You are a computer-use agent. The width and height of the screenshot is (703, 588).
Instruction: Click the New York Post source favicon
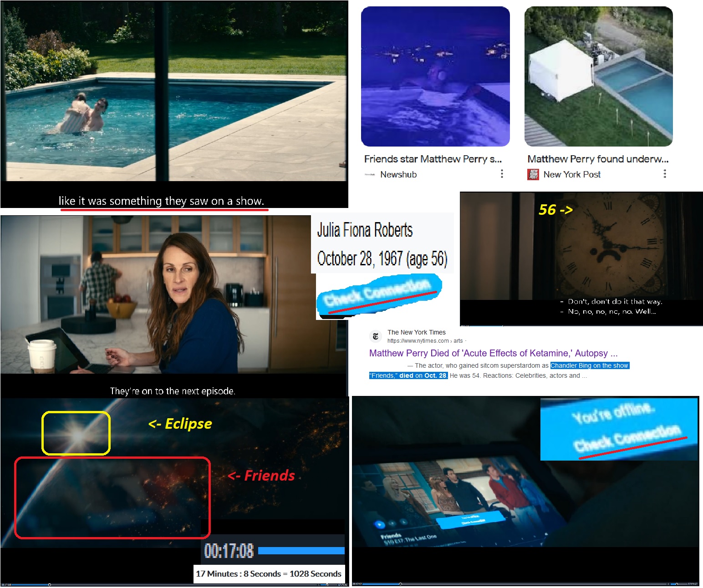533,174
